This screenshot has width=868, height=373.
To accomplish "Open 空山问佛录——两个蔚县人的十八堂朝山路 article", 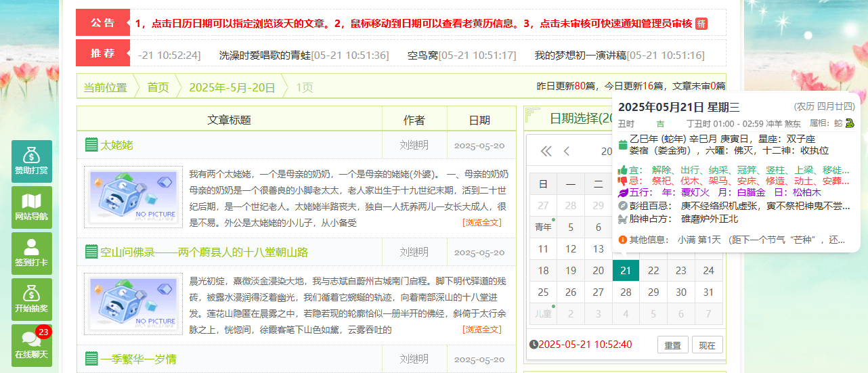I will (x=204, y=253).
